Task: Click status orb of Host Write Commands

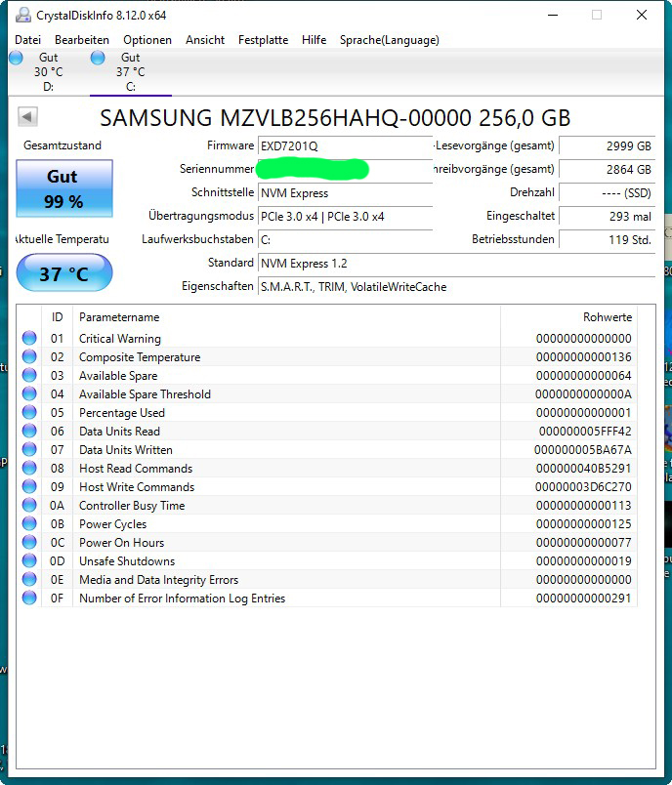Action: tap(29, 486)
